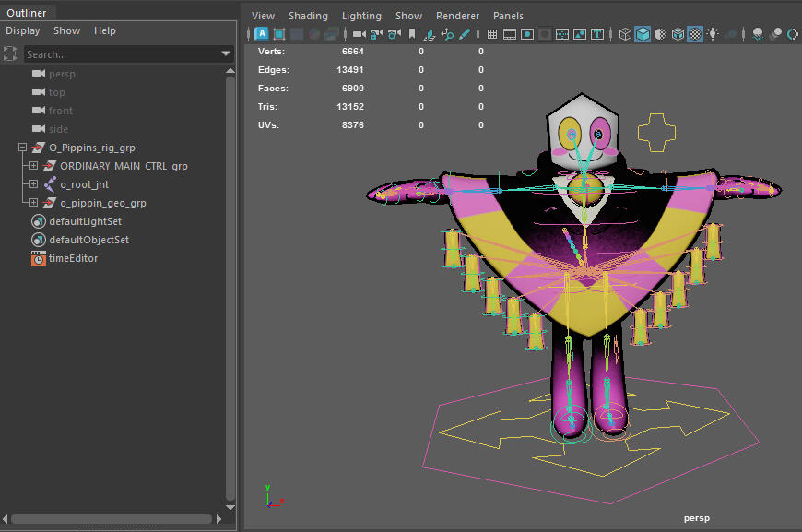Open the Shading menu
Viewport: 802px width, 532px height.
308,16
